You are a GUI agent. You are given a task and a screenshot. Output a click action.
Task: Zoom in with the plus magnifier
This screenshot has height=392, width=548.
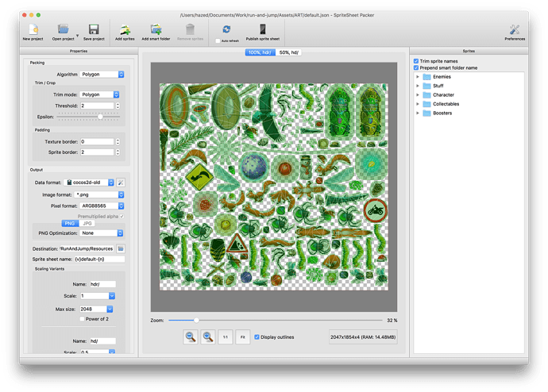tap(208, 337)
